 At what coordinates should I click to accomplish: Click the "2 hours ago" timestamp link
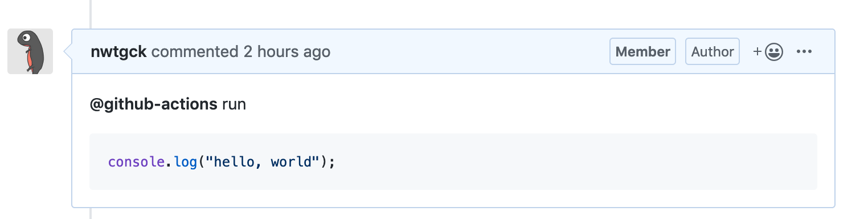287,52
